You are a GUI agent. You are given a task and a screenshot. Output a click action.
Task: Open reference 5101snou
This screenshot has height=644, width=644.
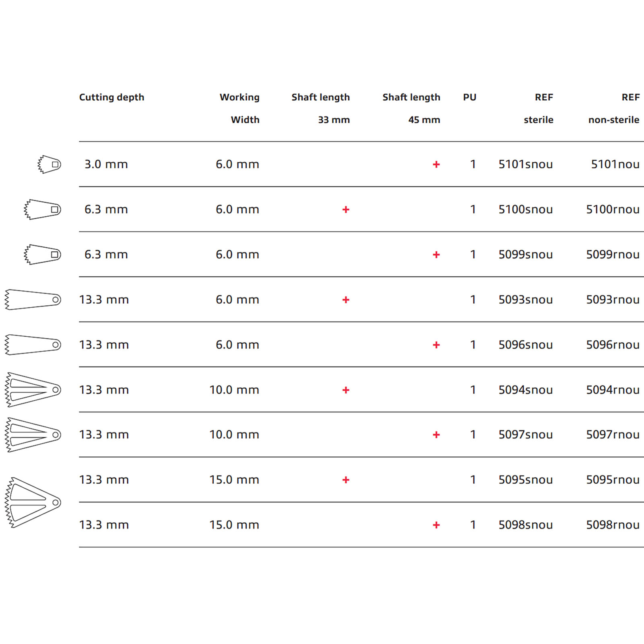(x=526, y=164)
